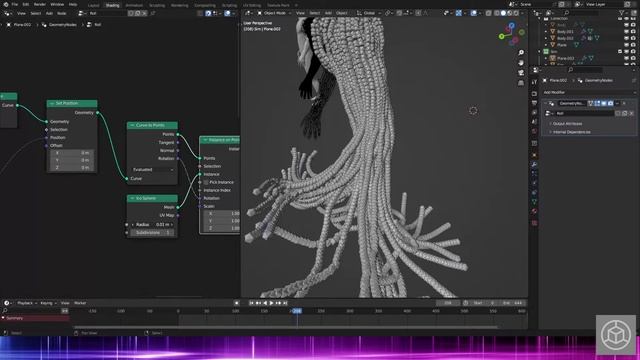The height and width of the screenshot is (360, 640).
Task: Play the animation forward
Action: pos(271,303)
